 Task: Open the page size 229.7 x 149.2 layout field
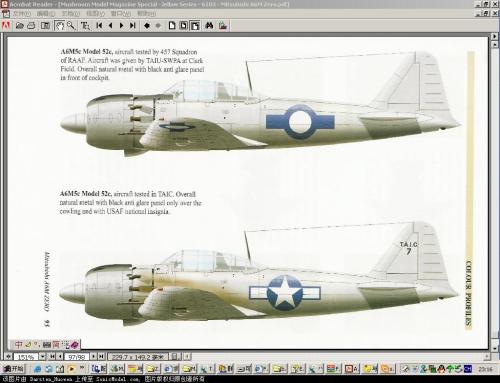pyautogui.click(x=138, y=357)
